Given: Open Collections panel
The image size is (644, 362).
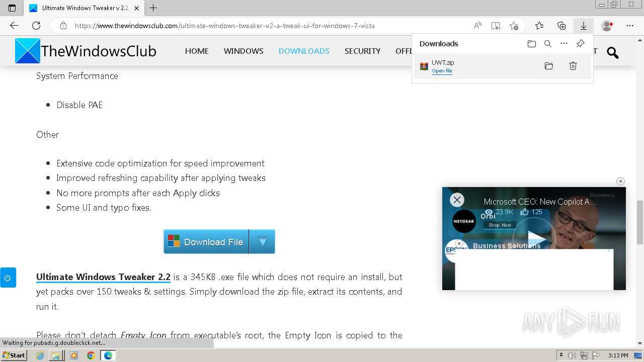Looking at the screenshot, I should (561, 26).
